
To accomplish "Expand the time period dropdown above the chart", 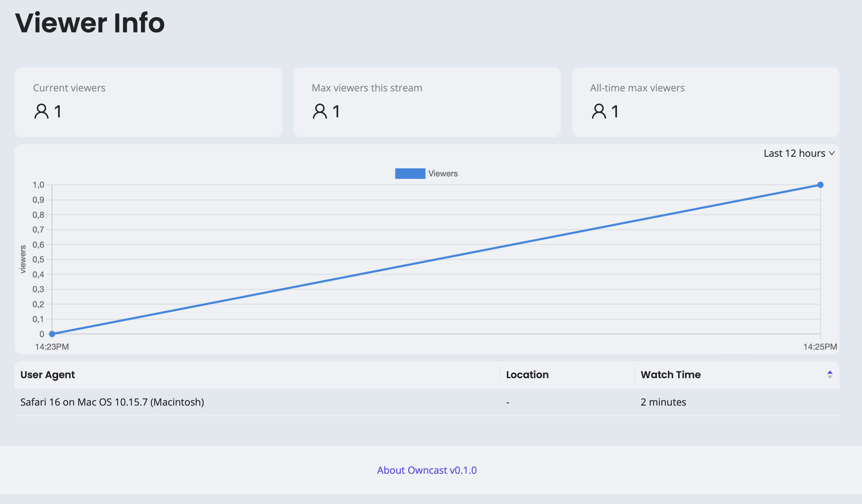I will [799, 153].
